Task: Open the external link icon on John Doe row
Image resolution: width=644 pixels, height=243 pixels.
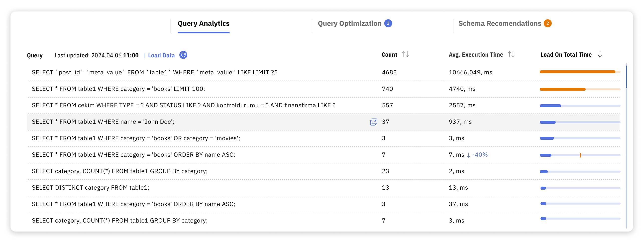Action: [x=373, y=122]
